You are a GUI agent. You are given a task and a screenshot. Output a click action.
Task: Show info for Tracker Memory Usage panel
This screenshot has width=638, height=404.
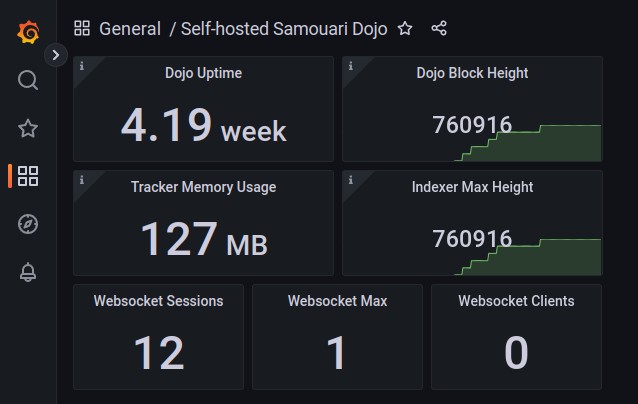click(82, 180)
